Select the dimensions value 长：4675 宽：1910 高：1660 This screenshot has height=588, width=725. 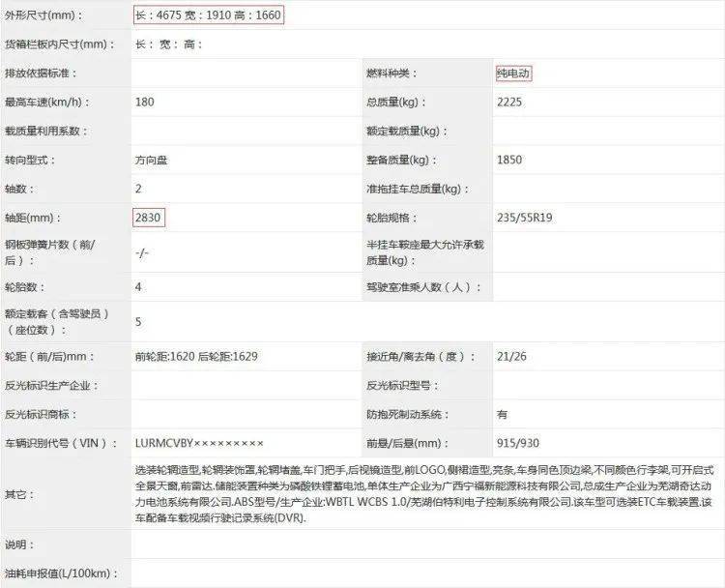pos(208,15)
